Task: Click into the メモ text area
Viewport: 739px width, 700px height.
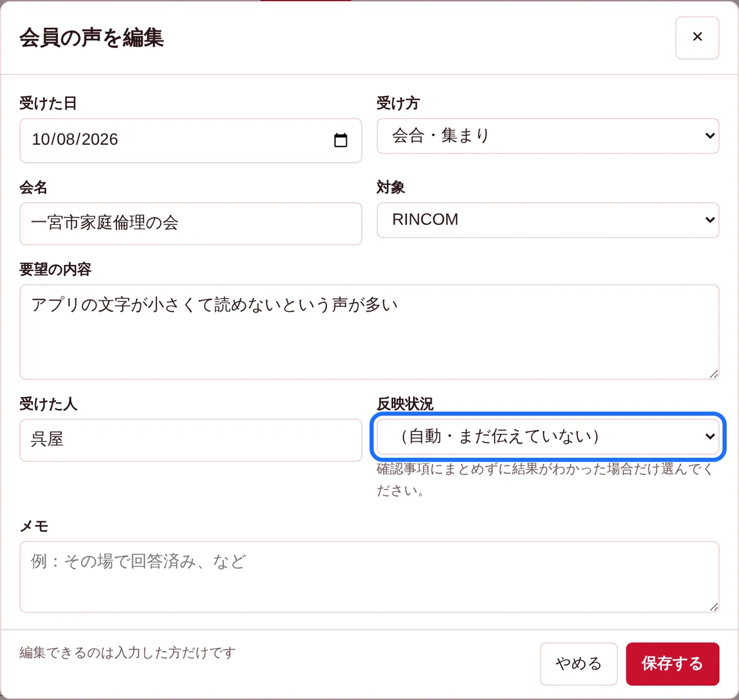Action: point(369,577)
